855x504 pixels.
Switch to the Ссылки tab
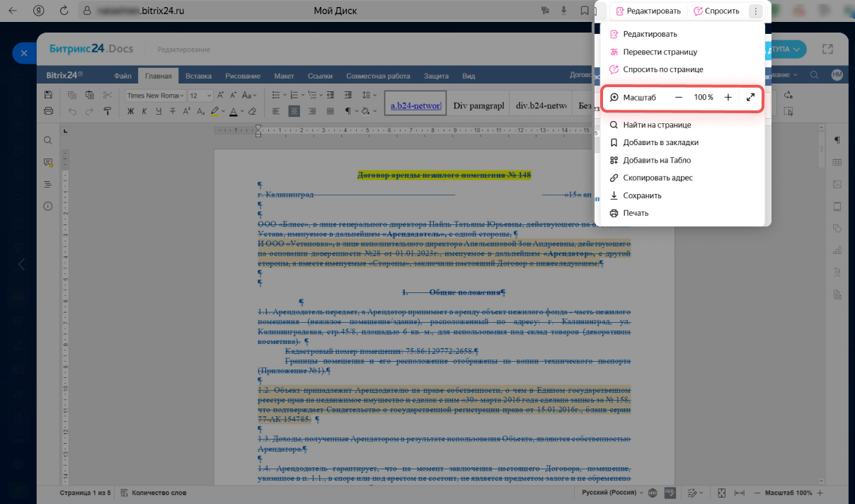tap(321, 76)
